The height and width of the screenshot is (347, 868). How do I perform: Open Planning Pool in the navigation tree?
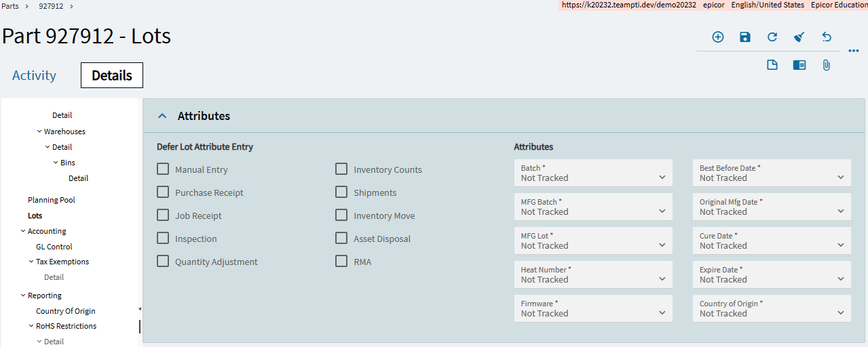pyautogui.click(x=52, y=200)
